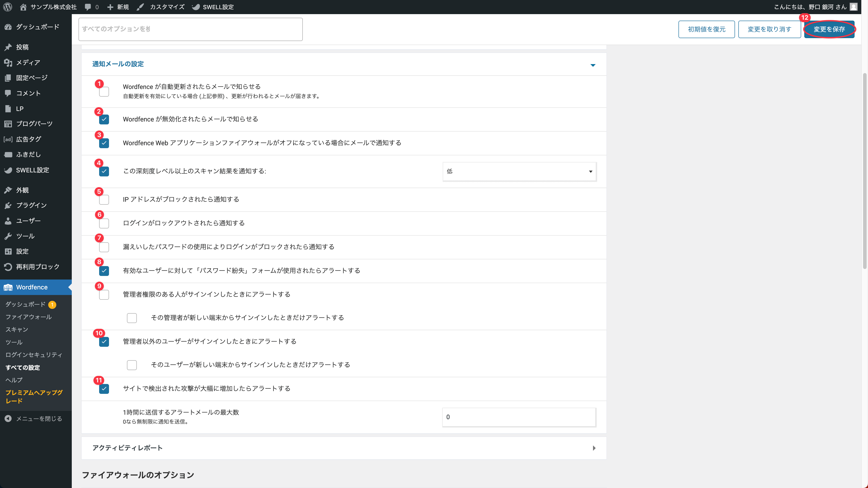Click the メニューを閉じる collapse arrow icon
The height and width of the screenshot is (488, 868).
point(8,419)
